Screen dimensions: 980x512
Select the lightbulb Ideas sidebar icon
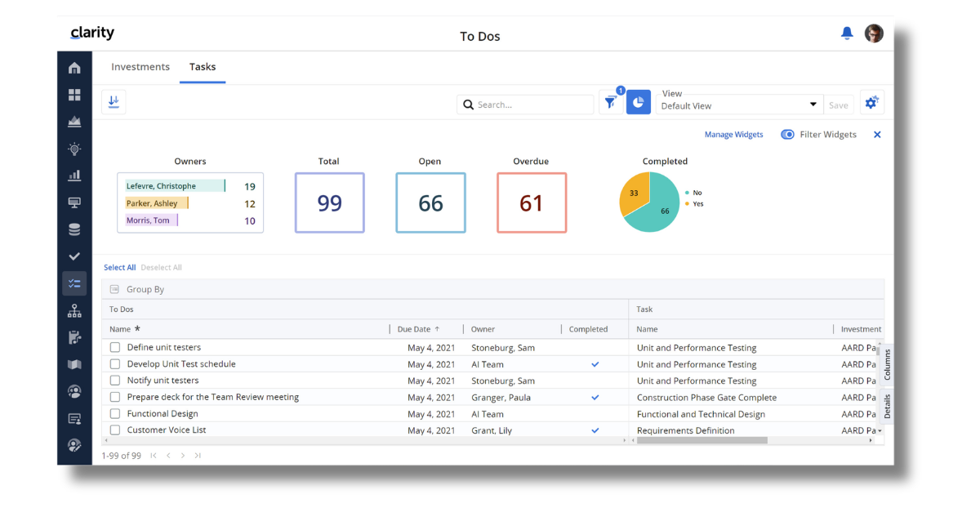(74, 149)
